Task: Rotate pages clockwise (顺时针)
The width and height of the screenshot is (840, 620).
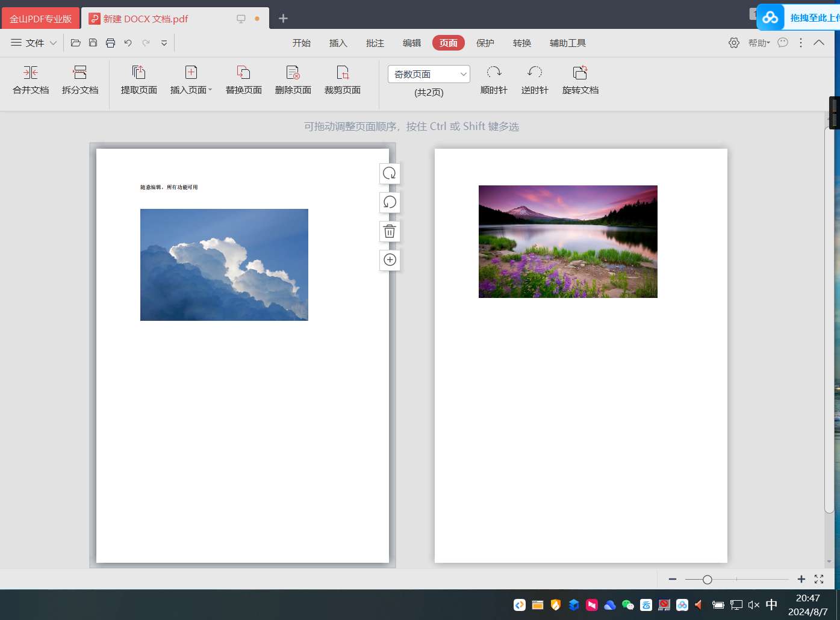Action: point(494,73)
